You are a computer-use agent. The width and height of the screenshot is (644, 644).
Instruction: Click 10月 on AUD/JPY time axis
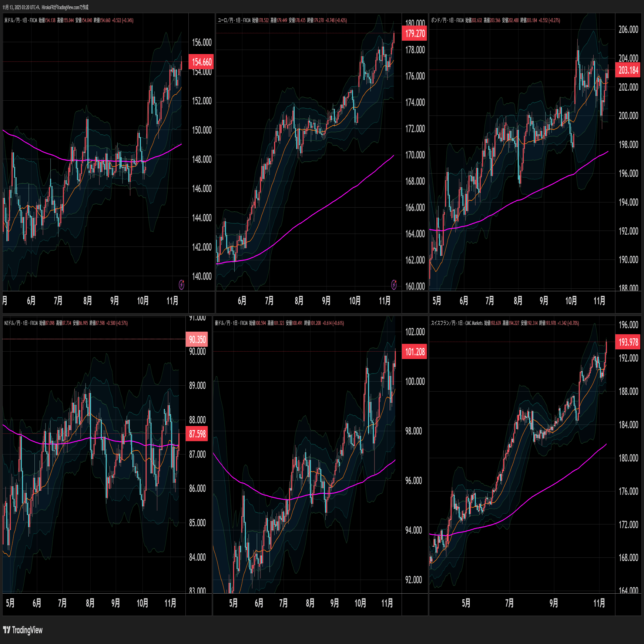(360, 604)
